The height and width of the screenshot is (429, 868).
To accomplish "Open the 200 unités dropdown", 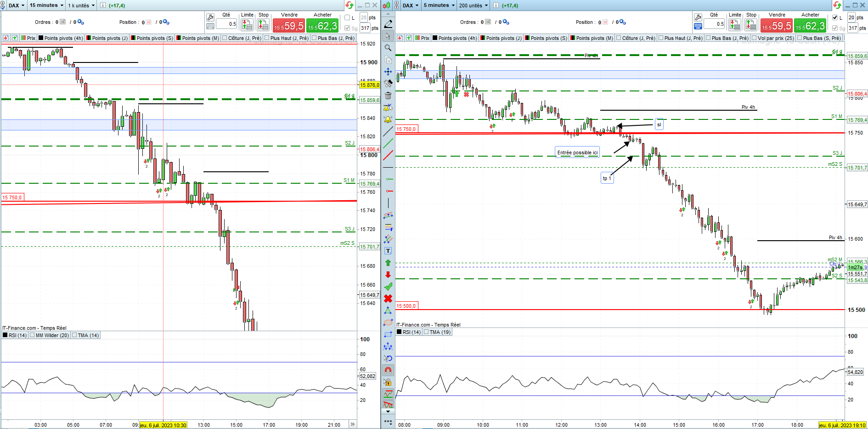I will point(473,6).
